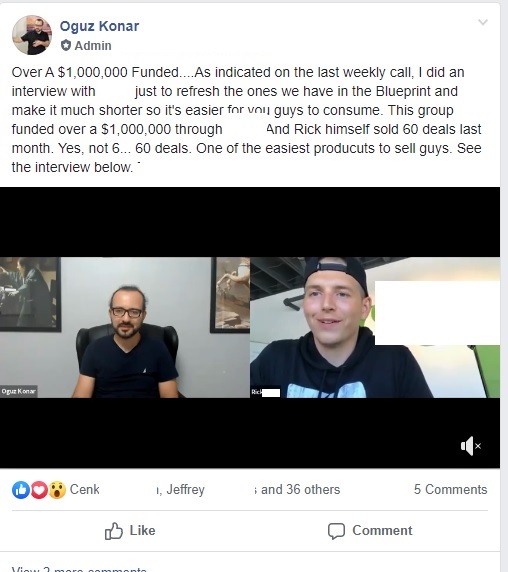Show the 'and 36 others' reactors
Viewport: 508px width, 572px height.
[300, 489]
